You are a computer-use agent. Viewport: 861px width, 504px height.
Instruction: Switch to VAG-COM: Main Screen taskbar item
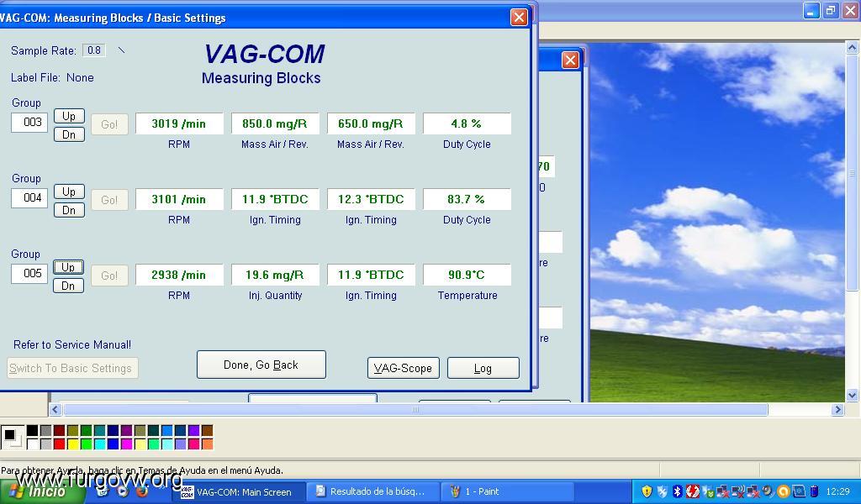point(240,492)
